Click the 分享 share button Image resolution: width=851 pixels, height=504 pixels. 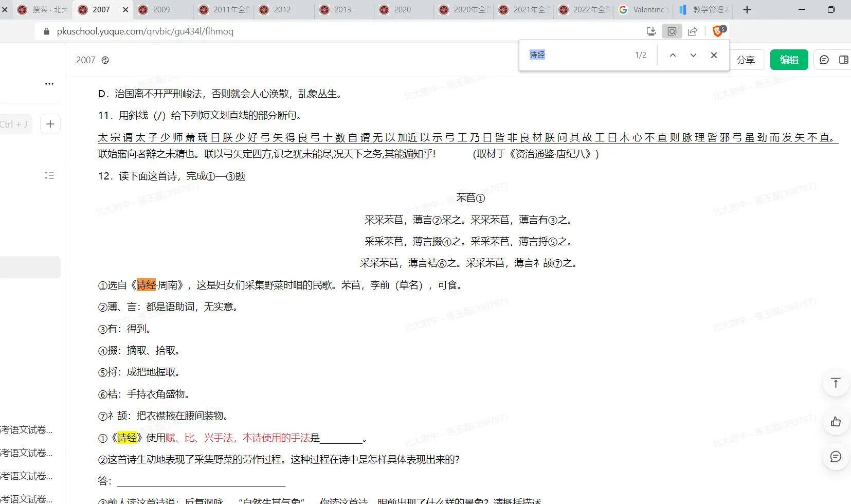tap(747, 60)
